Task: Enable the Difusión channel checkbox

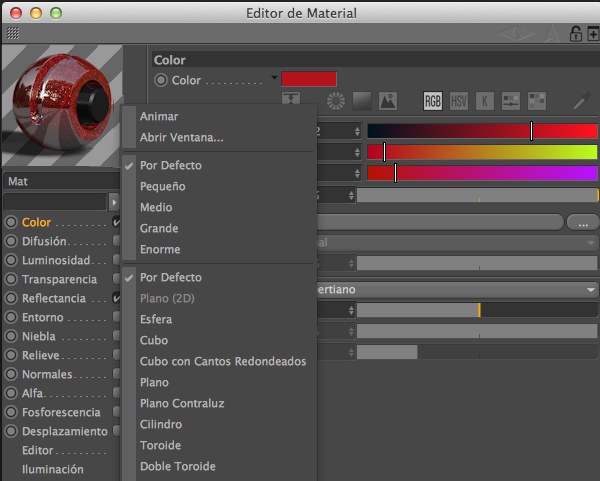Action: (117, 241)
